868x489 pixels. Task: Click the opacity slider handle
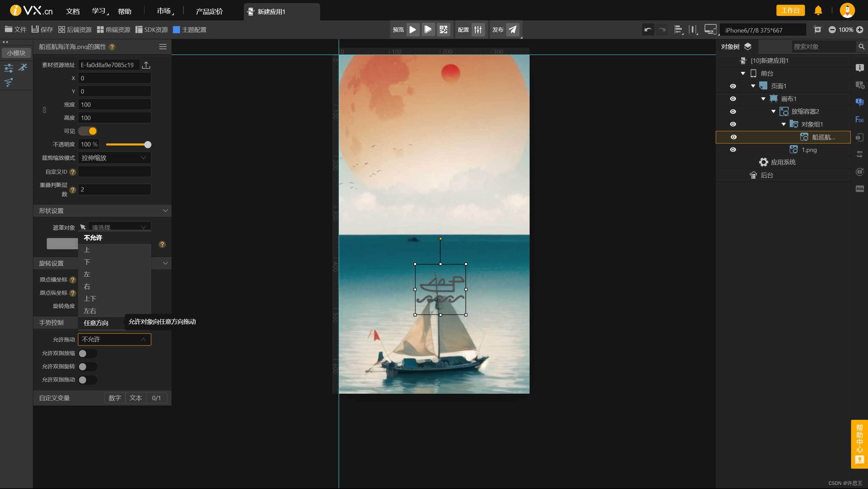point(147,145)
